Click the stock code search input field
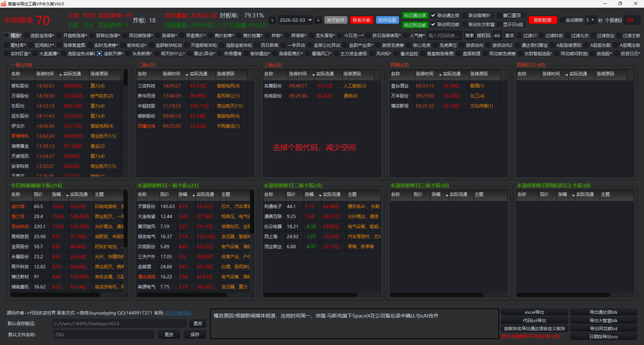Screen dimensions: 644x345 445,36
